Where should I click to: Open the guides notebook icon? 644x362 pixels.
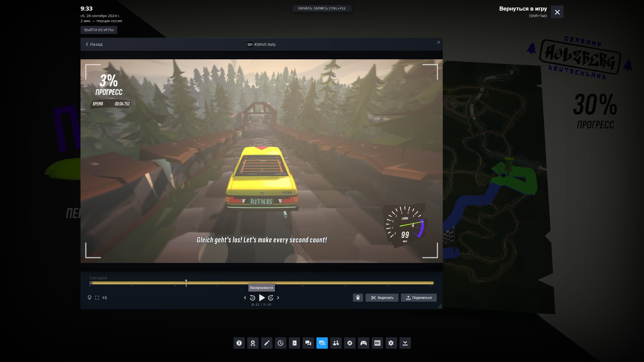[x=294, y=343]
